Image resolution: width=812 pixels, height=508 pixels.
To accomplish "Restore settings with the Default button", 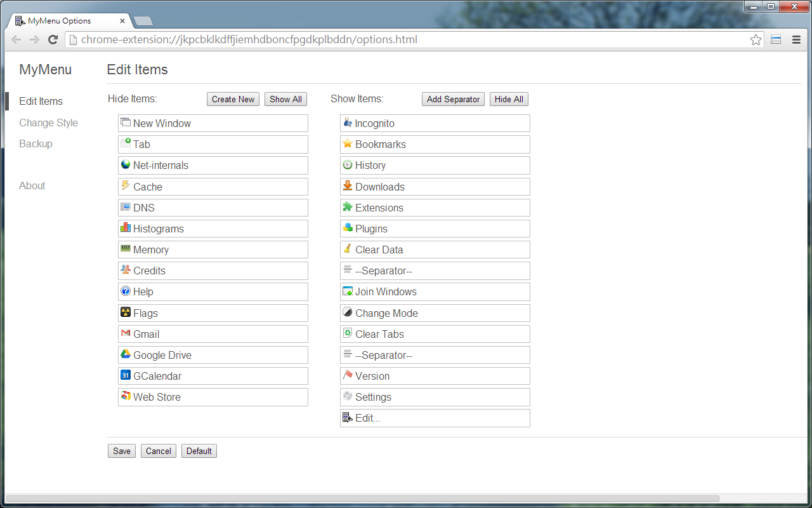I will [x=199, y=451].
